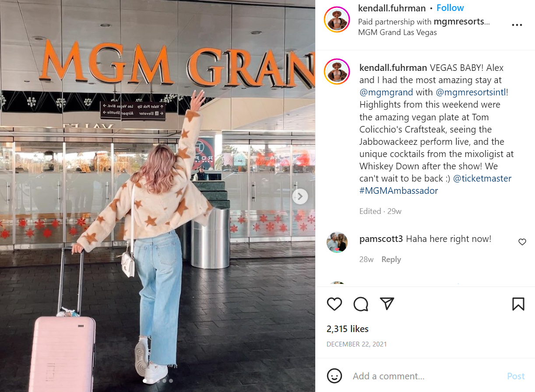The width and height of the screenshot is (535, 392).
Task: Open the #MGMAmbassador hashtag
Action: 398,191
